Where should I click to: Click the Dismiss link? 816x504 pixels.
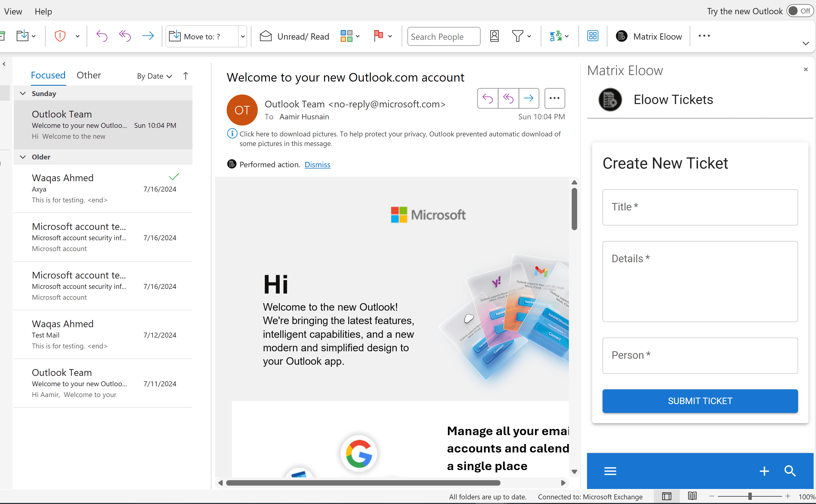pos(317,164)
